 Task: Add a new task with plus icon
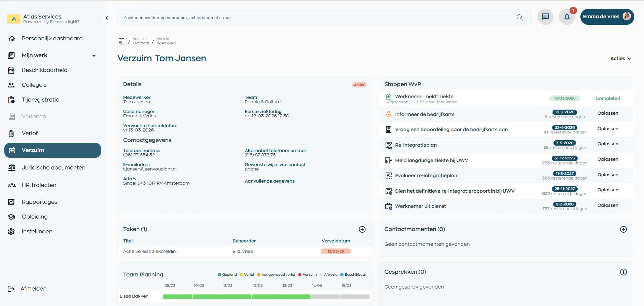362,229
